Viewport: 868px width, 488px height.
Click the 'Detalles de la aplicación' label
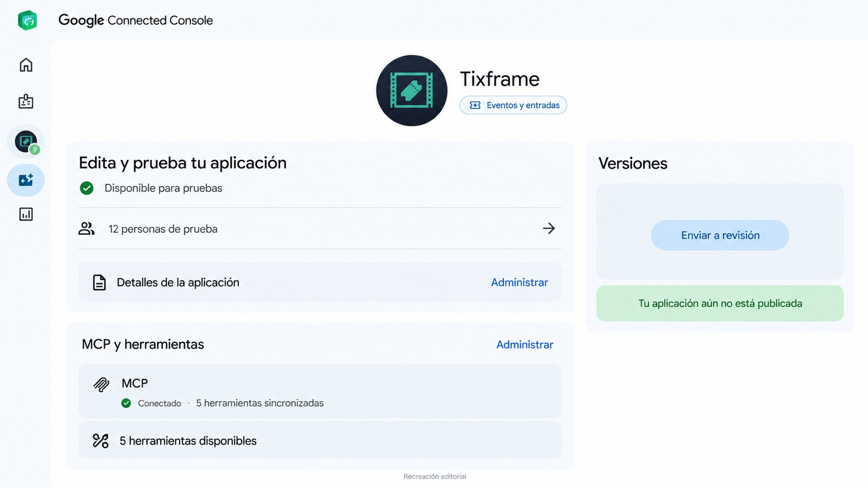(x=178, y=282)
